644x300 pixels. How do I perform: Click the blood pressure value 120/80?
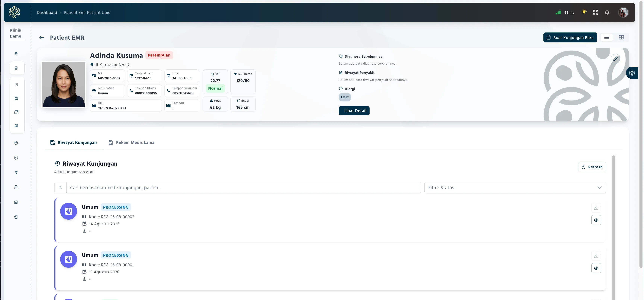243,81
